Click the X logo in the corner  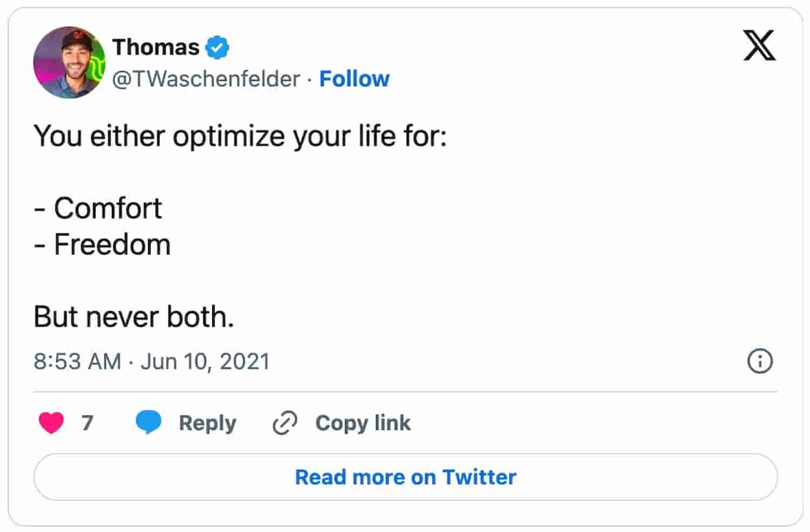[x=759, y=45]
